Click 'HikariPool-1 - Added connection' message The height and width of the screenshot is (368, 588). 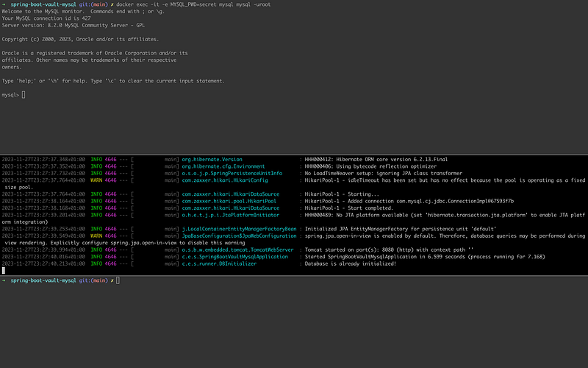coord(409,201)
